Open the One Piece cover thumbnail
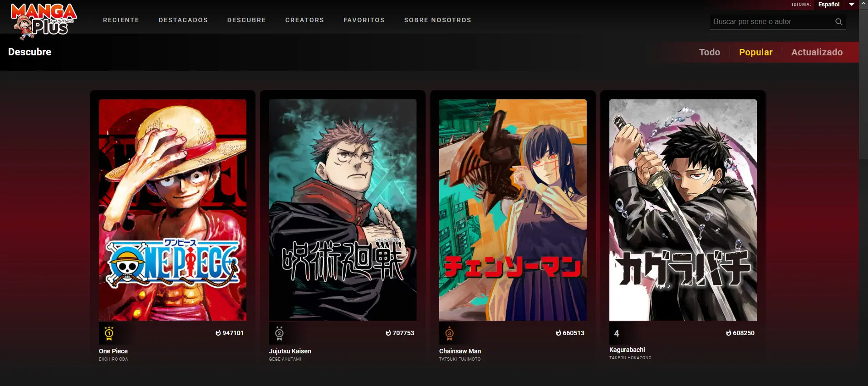The width and height of the screenshot is (868, 386). 172,210
